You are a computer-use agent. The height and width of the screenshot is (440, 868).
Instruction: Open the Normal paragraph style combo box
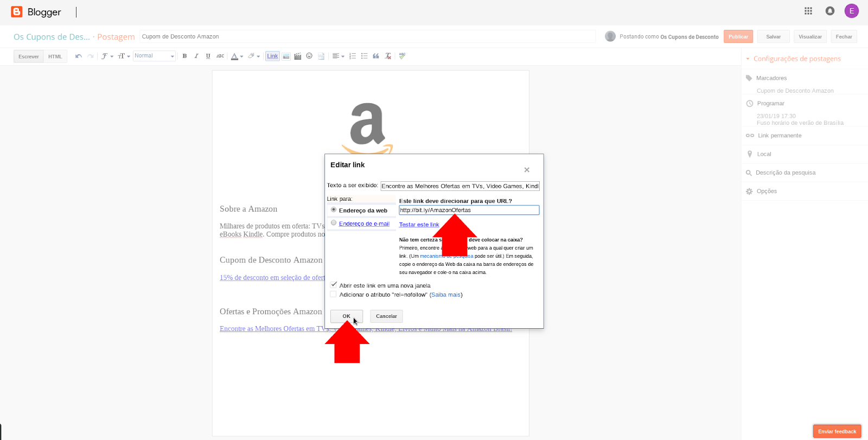155,56
